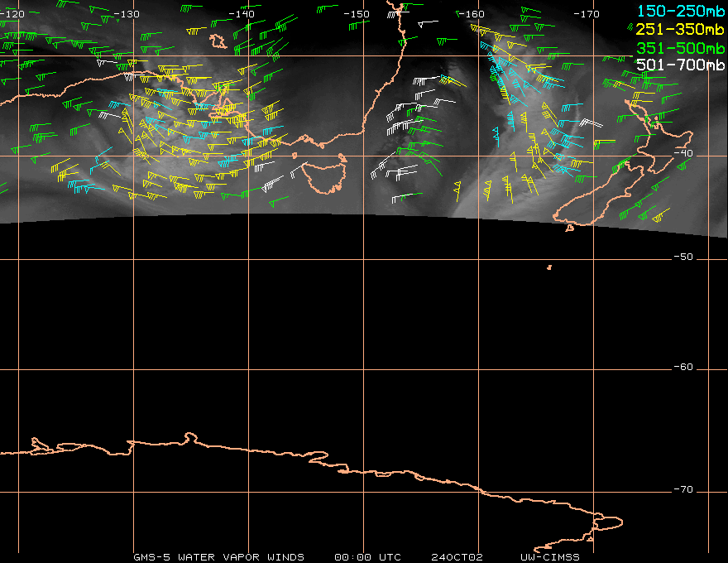Click the 00:00 UTC timestamp
728x563 pixels.
click(367, 557)
